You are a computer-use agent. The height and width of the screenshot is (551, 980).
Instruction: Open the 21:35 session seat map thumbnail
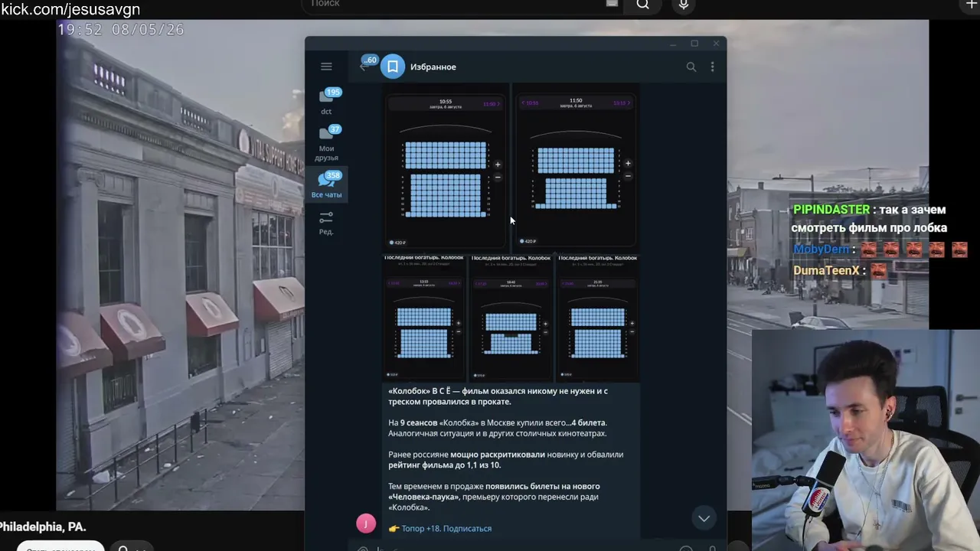pos(597,317)
